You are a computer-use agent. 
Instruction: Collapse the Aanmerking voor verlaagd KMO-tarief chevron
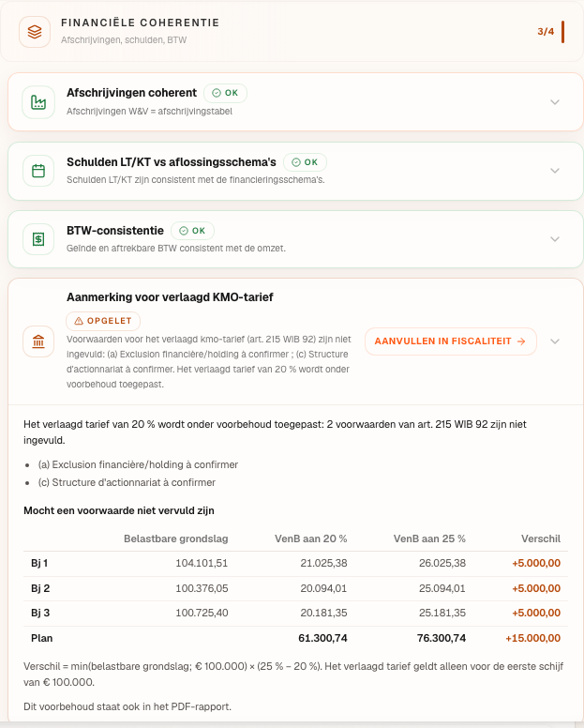pos(555,341)
